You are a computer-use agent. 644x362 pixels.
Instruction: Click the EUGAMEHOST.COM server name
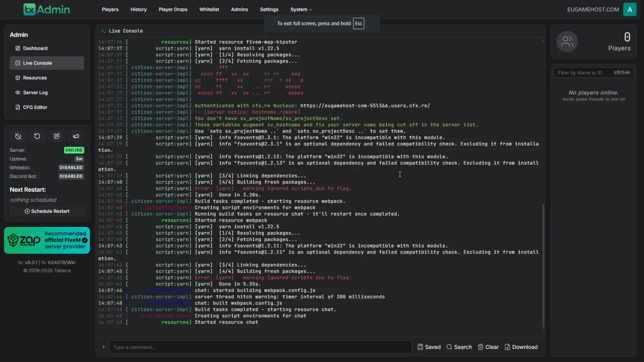point(593,9)
